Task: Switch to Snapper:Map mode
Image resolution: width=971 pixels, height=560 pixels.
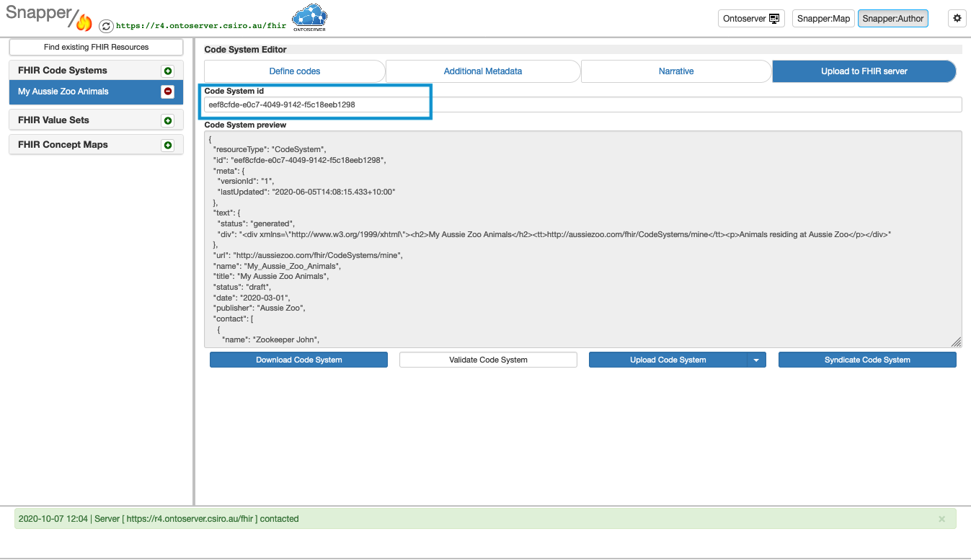Action: click(x=823, y=19)
